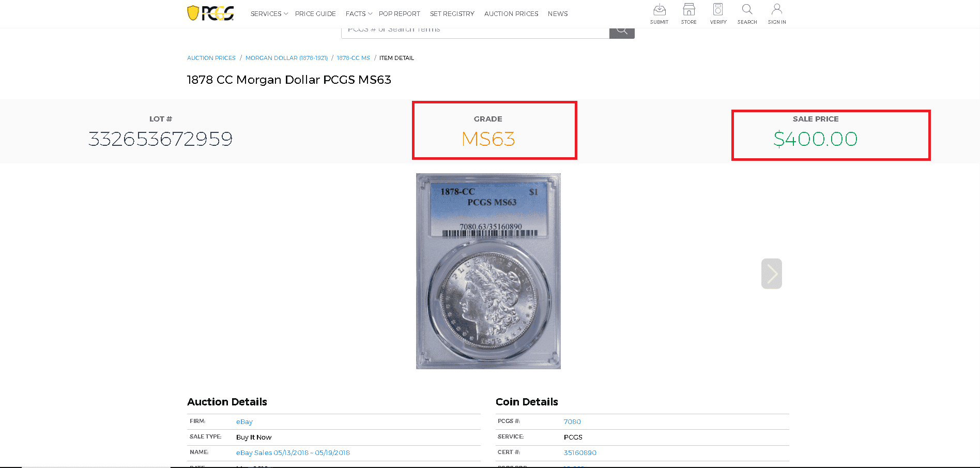The height and width of the screenshot is (468, 980).
Task: Click the magnifying glass on the search bar
Action: pos(622,29)
